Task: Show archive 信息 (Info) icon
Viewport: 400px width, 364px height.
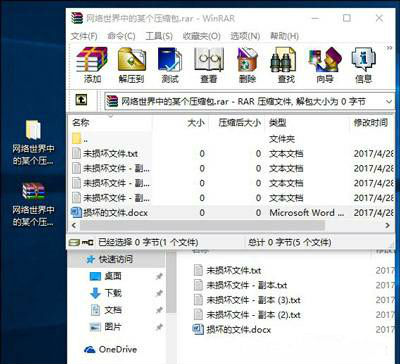Action: (363, 65)
